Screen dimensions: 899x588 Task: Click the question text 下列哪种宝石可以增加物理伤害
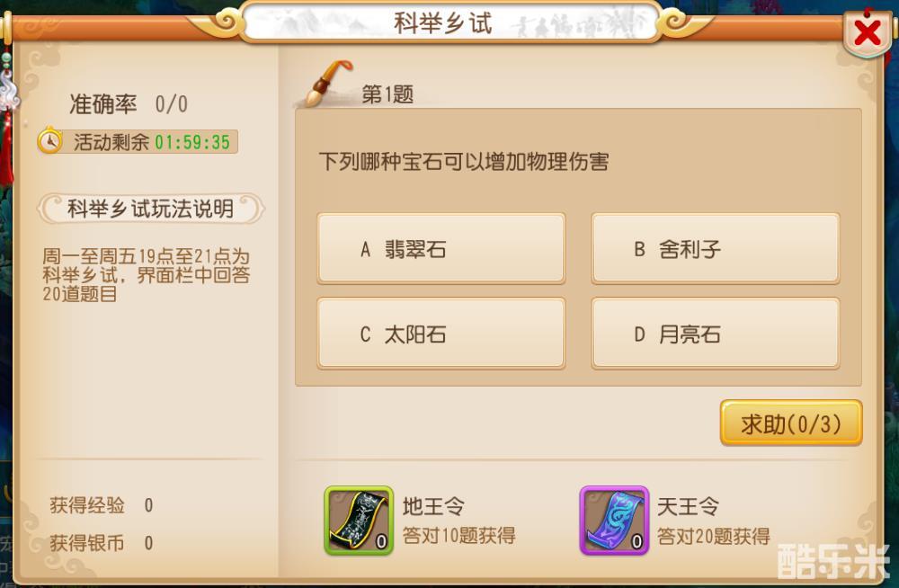click(x=464, y=161)
